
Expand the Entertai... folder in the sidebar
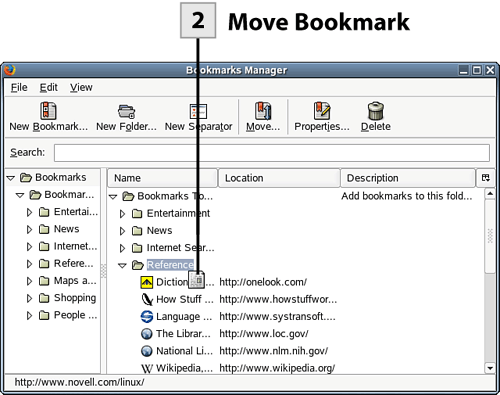[29, 212]
